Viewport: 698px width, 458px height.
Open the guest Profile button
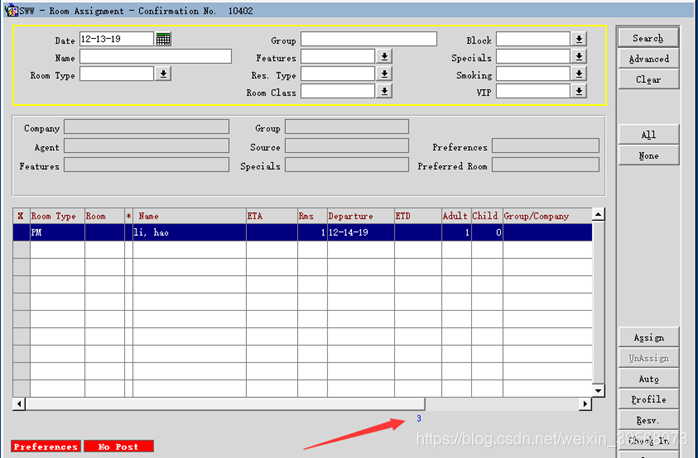click(x=649, y=399)
